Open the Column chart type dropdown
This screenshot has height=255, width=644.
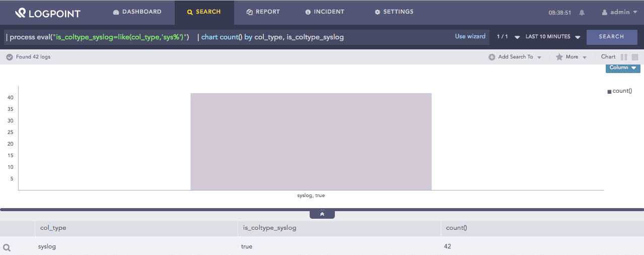pos(623,68)
